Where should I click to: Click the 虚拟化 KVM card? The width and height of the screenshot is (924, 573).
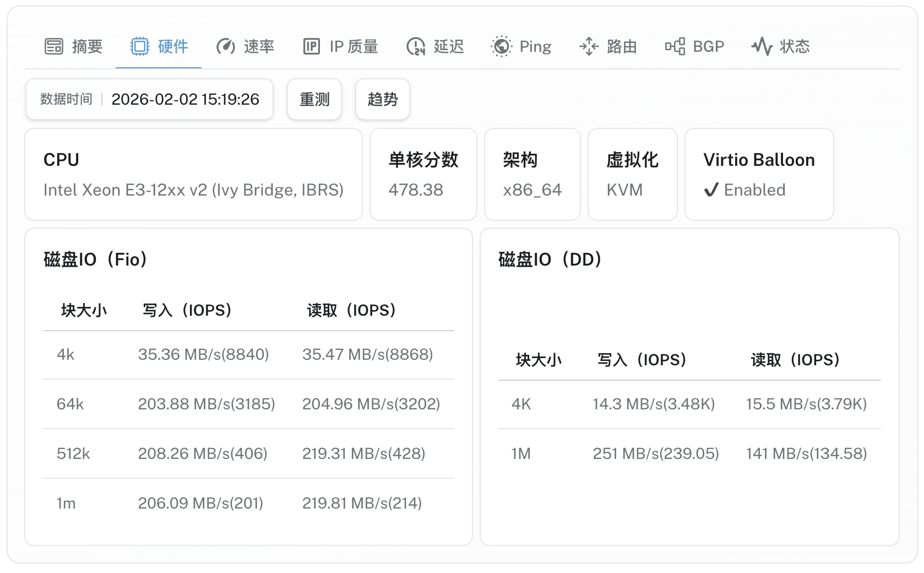tap(632, 174)
